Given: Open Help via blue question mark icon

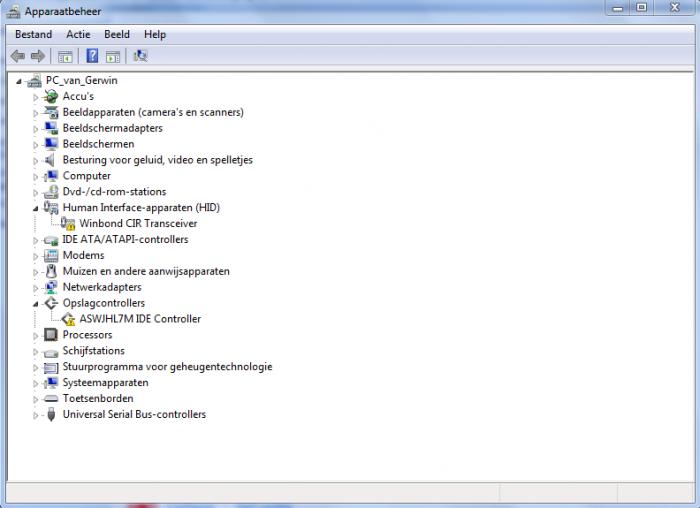Looking at the screenshot, I should tap(92, 56).
